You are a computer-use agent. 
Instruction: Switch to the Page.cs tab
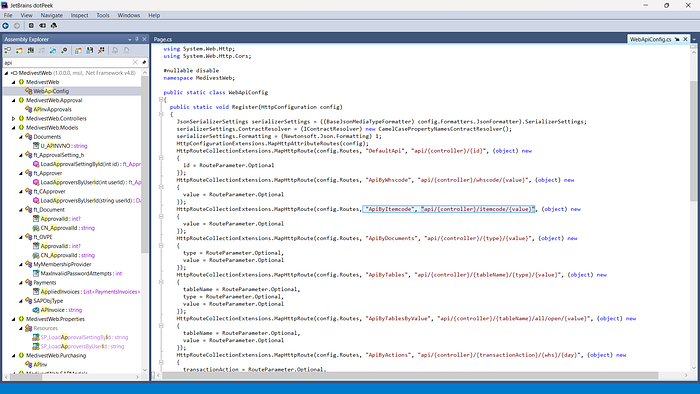(163, 39)
